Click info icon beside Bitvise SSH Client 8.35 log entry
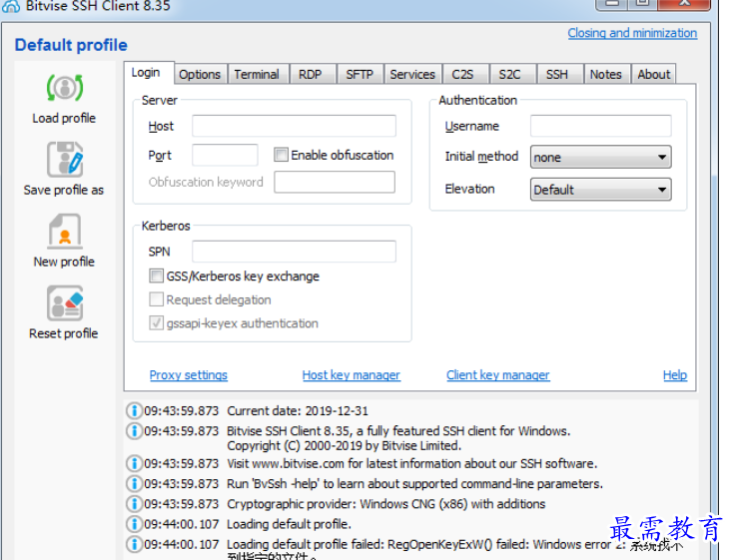731x560 pixels. coord(134,430)
